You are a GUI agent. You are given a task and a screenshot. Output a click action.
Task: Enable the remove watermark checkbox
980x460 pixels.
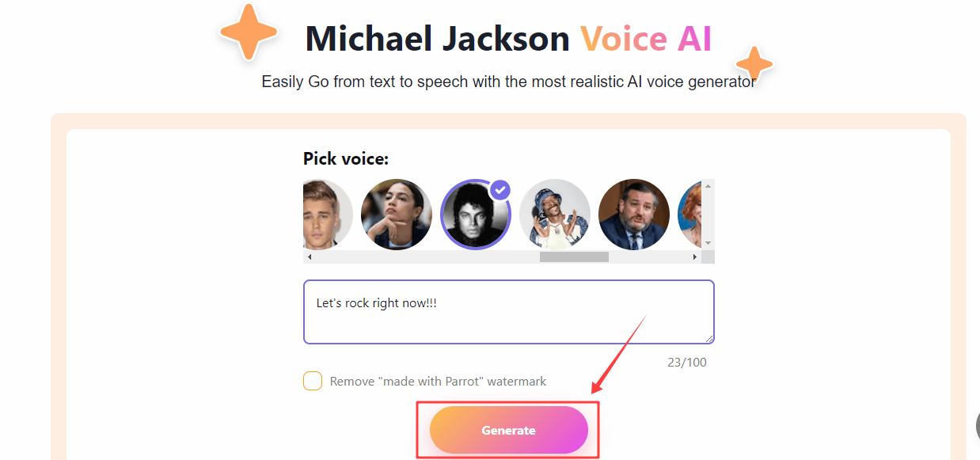click(313, 381)
